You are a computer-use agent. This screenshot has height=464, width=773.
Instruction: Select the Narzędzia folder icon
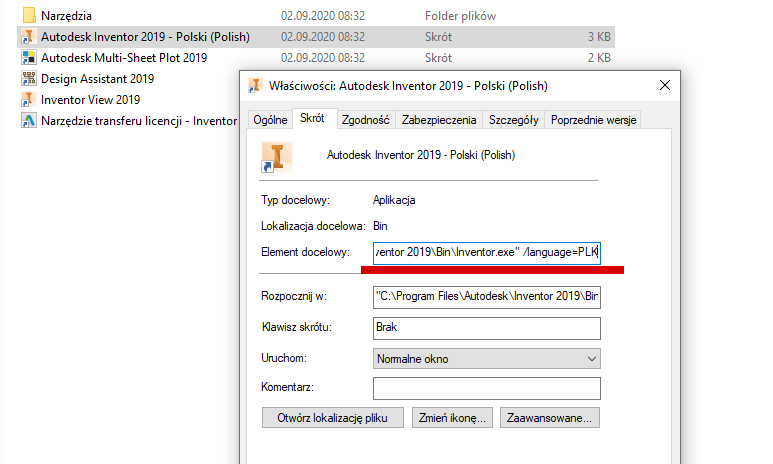point(29,15)
